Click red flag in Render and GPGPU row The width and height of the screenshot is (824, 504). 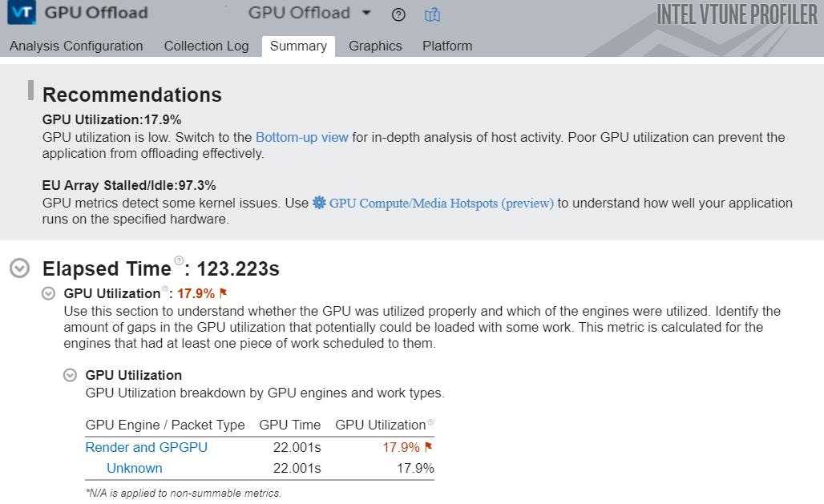click(428, 447)
